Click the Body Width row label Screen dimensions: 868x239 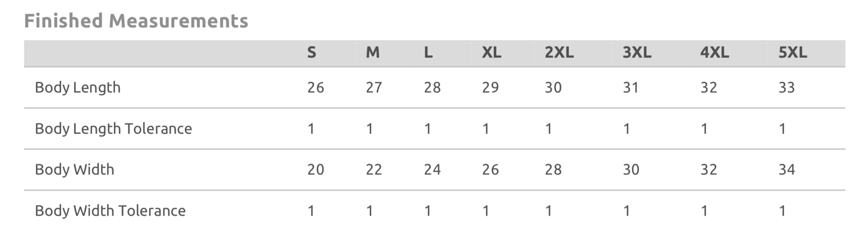point(74,170)
